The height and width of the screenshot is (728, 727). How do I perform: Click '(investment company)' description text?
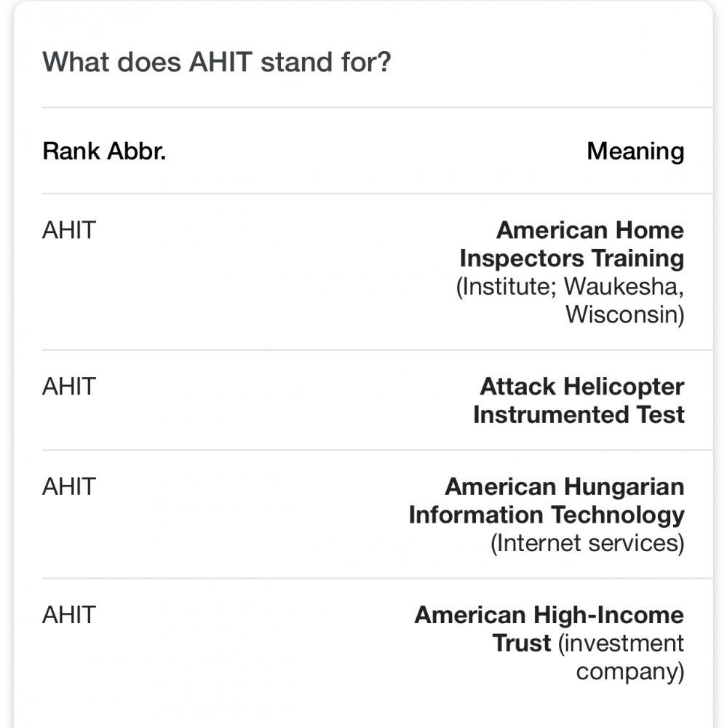click(x=621, y=657)
